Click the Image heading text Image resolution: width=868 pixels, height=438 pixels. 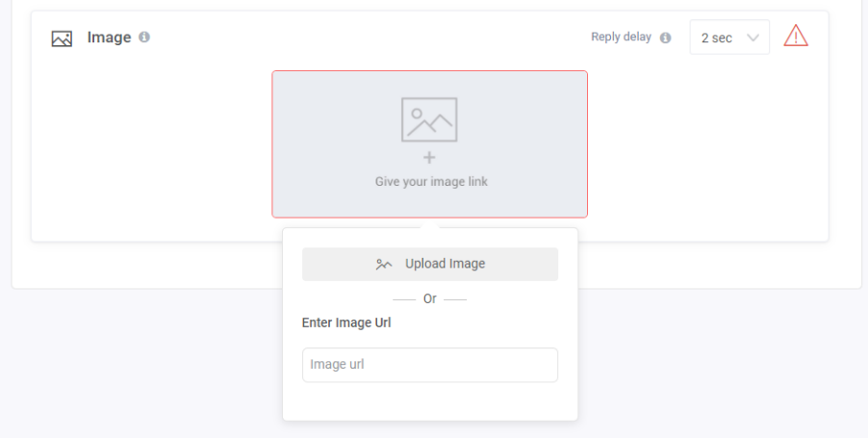[x=109, y=38]
